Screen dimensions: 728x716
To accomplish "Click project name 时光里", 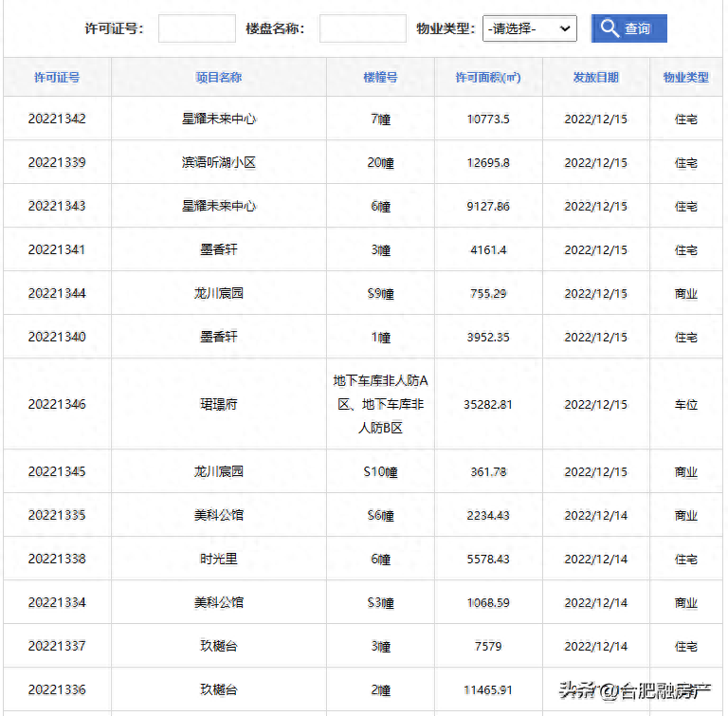I will [x=219, y=559].
